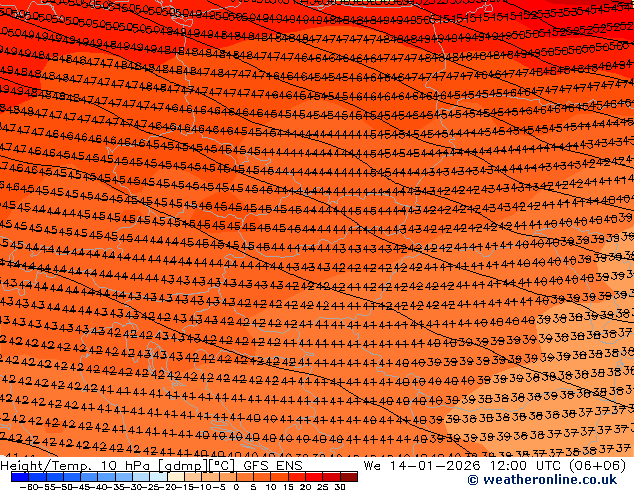634x490 pixels.
Task: Click the (06+06) forecast run label
Action: coord(598,466)
